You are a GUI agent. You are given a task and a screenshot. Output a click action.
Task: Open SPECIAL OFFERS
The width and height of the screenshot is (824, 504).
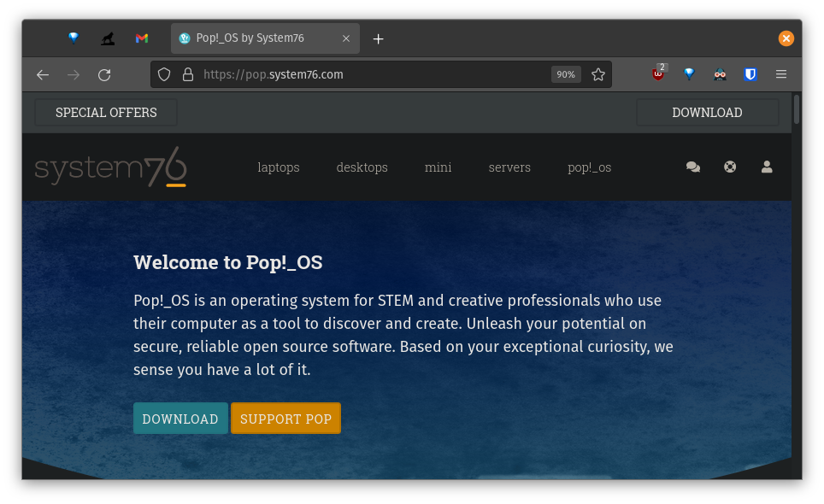(x=106, y=113)
